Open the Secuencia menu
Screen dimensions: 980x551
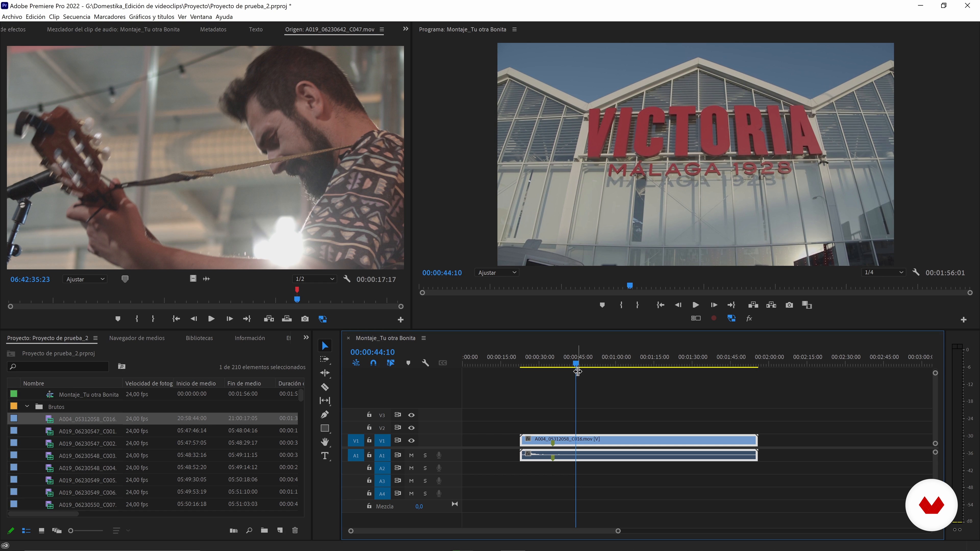click(77, 17)
